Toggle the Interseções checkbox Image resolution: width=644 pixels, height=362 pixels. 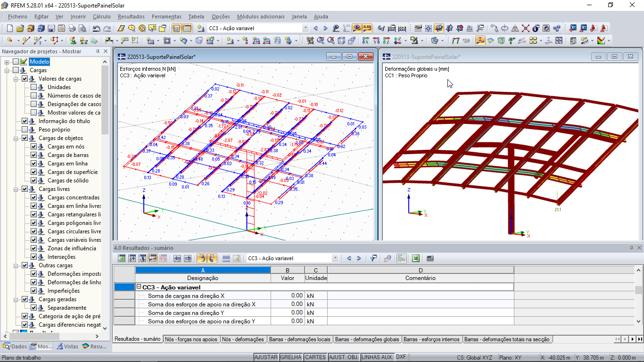click(33, 257)
